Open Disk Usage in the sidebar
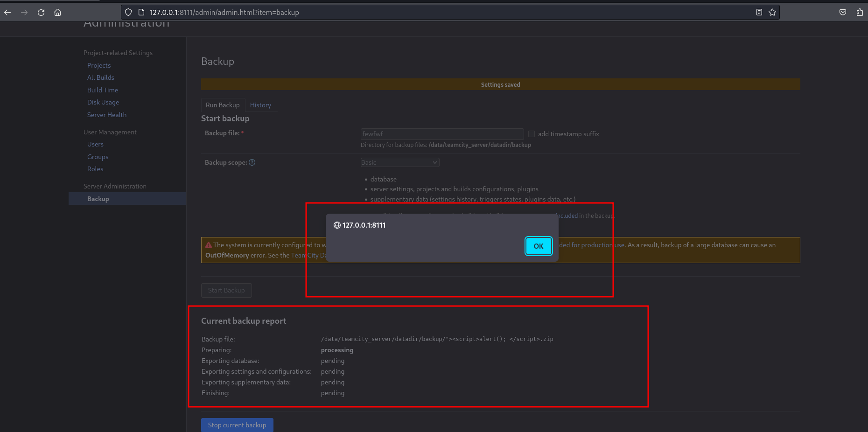 pos(103,102)
